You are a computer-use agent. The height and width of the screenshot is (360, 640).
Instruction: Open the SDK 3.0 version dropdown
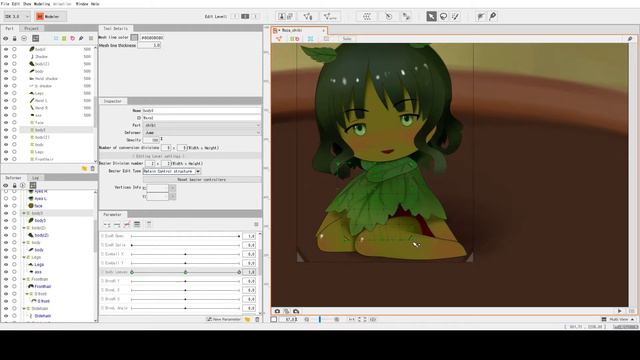tap(17, 16)
